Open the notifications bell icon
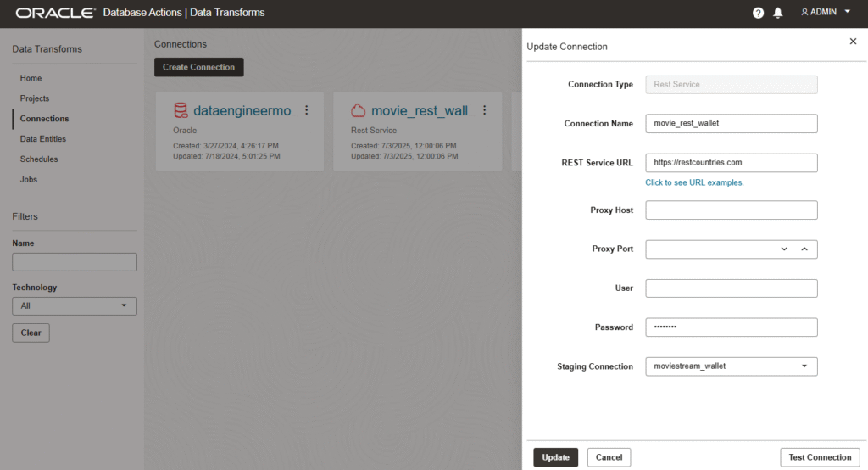The width and height of the screenshot is (868, 470). click(778, 13)
